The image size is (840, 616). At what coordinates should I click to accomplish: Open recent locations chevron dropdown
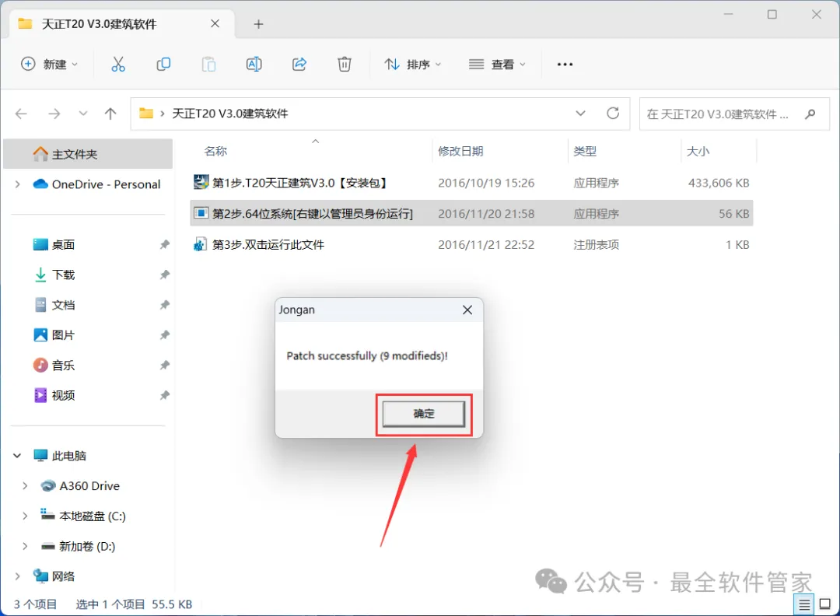(83, 114)
